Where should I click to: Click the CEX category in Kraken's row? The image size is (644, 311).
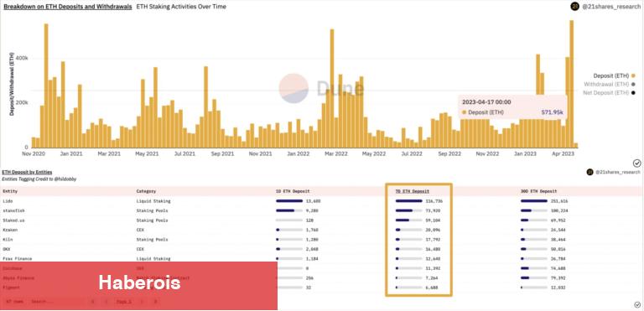(140, 230)
